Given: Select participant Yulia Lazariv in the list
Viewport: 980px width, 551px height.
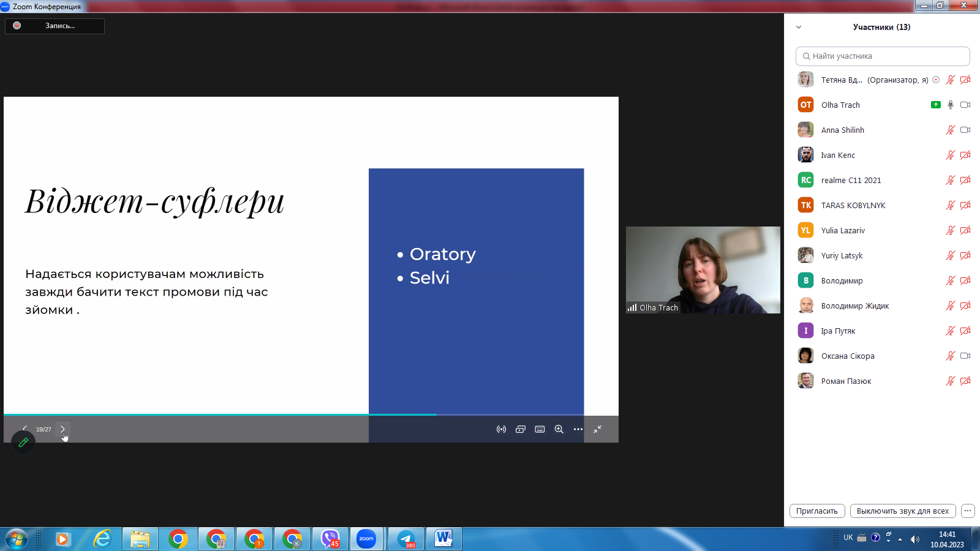Looking at the screenshot, I should [843, 230].
